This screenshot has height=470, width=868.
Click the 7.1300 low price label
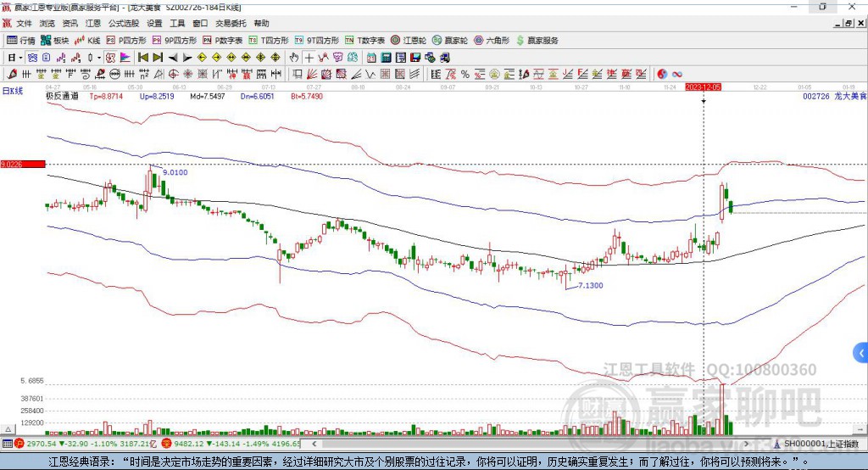pyautogui.click(x=591, y=285)
